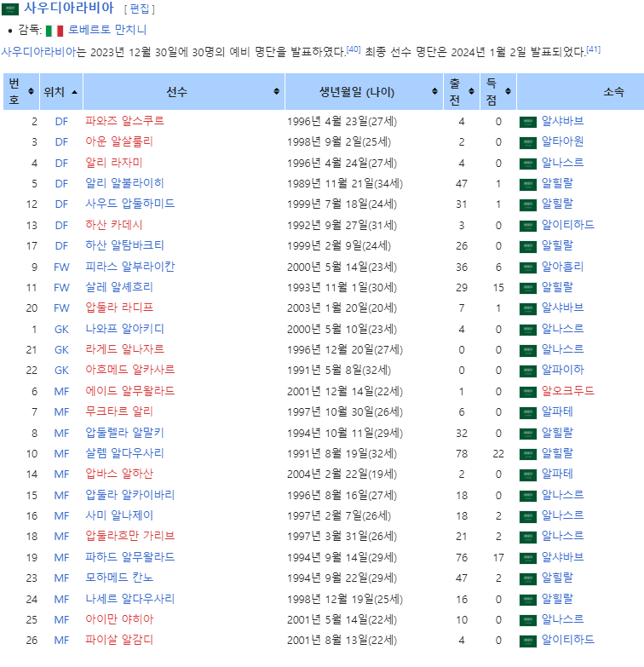644x667 pixels.
Task: Open player 압둘라 라디프 page
Action: point(119,308)
